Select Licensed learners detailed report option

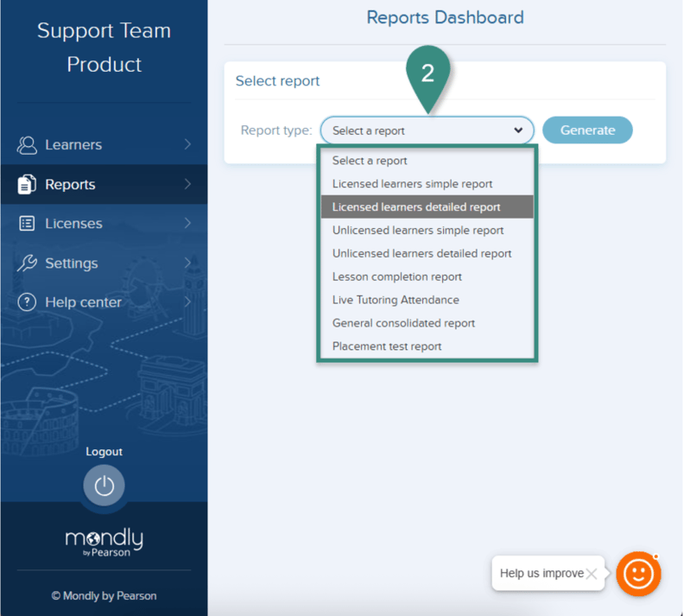point(415,207)
